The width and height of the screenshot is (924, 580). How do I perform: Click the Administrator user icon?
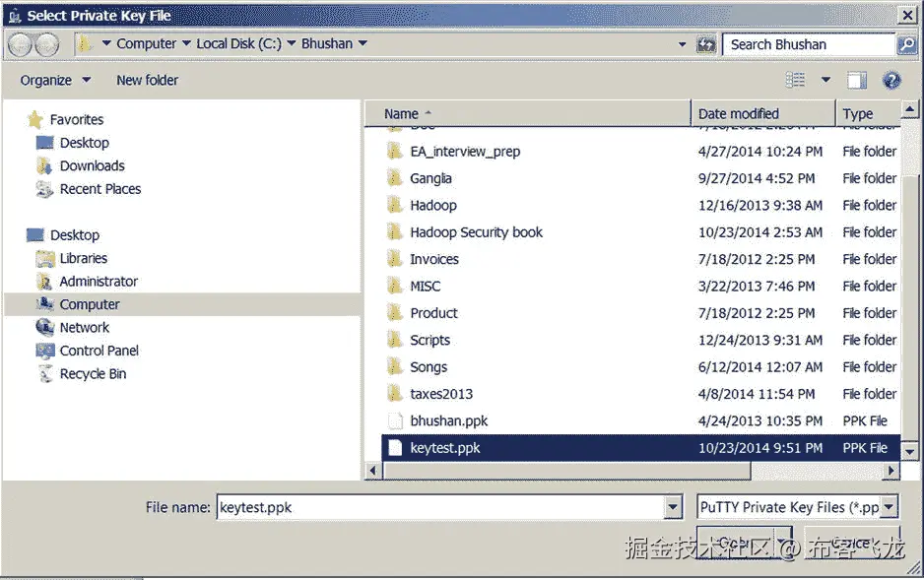[44, 282]
